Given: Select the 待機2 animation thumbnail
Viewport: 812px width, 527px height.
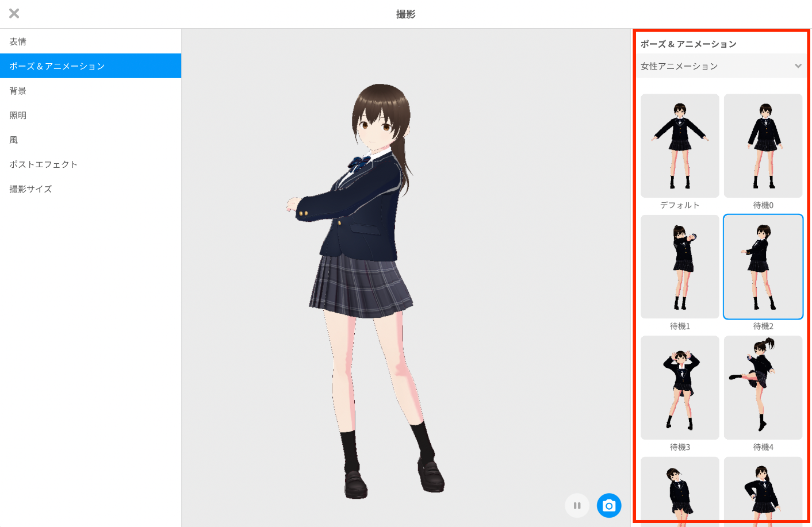Looking at the screenshot, I should point(763,267).
